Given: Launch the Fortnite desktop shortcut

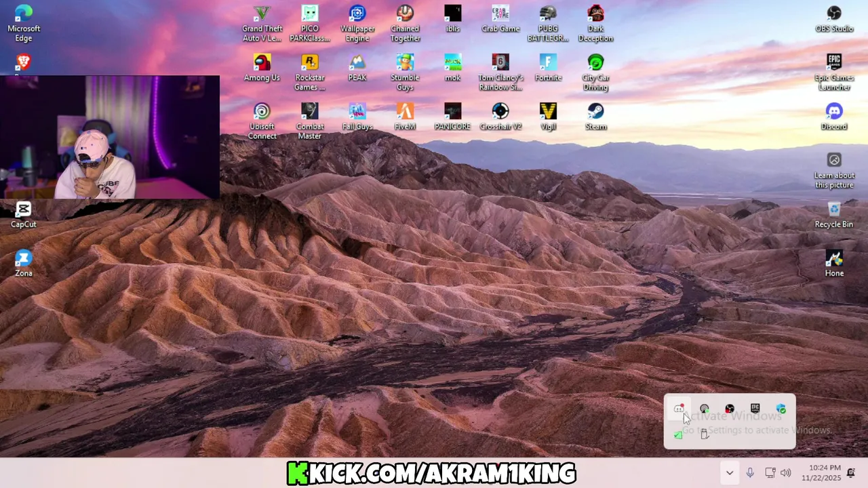Looking at the screenshot, I should pos(548,67).
